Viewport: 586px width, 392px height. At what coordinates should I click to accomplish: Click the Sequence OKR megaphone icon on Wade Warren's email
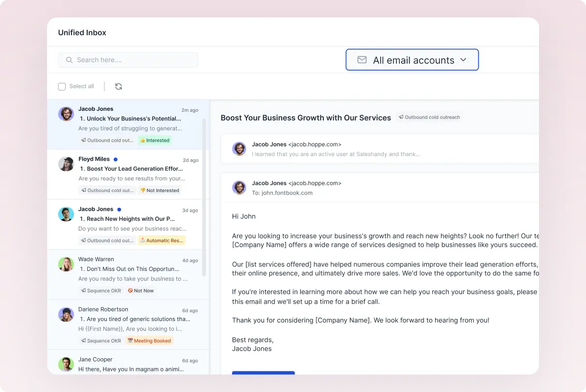click(84, 291)
